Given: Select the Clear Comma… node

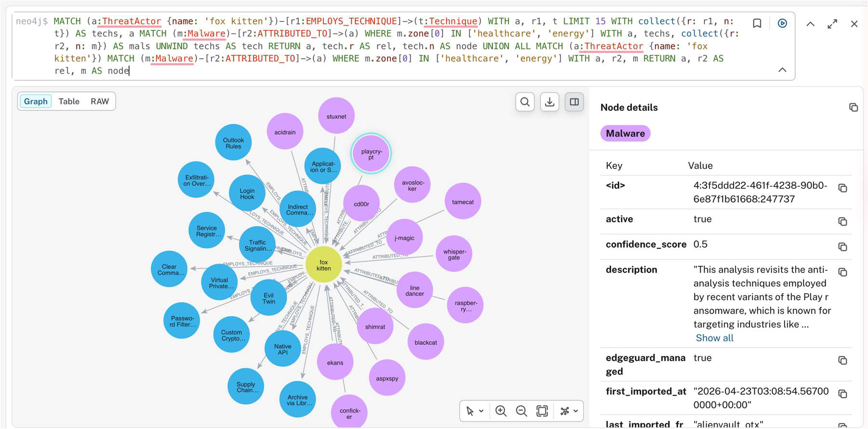Looking at the screenshot, I should [x=169, y=269].
